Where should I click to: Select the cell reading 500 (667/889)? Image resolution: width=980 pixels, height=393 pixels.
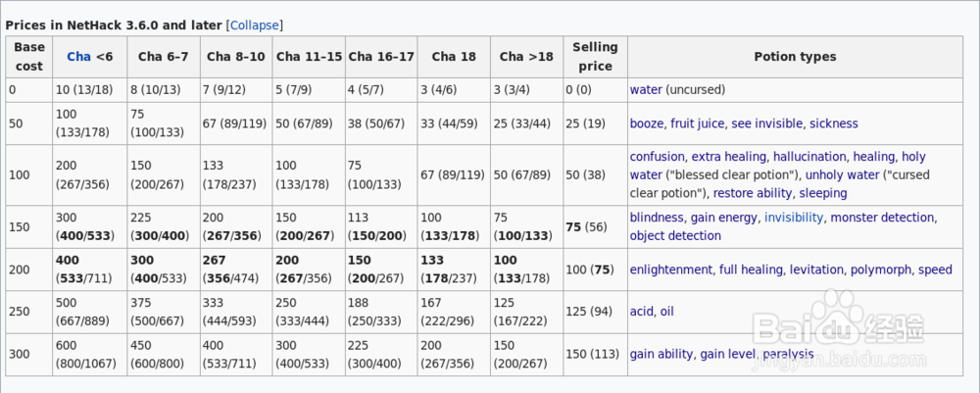click(89, 312)
